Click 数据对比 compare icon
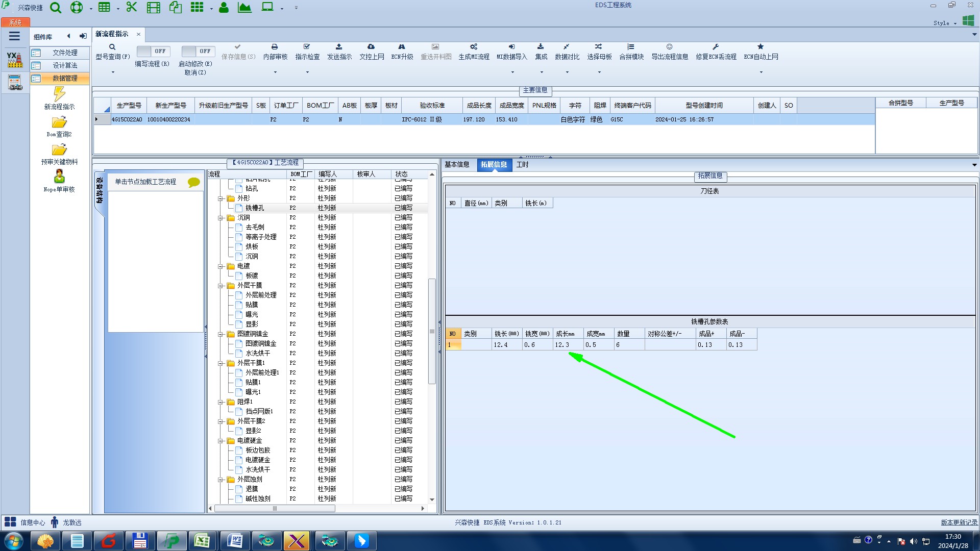Image resolution: width=980 pixels, height=551 pixels. pos(567,47)
